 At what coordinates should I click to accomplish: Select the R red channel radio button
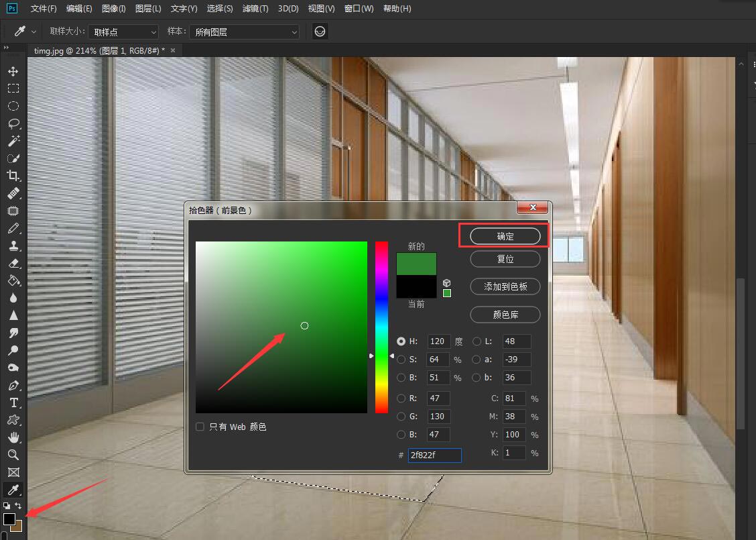point(401,398)
